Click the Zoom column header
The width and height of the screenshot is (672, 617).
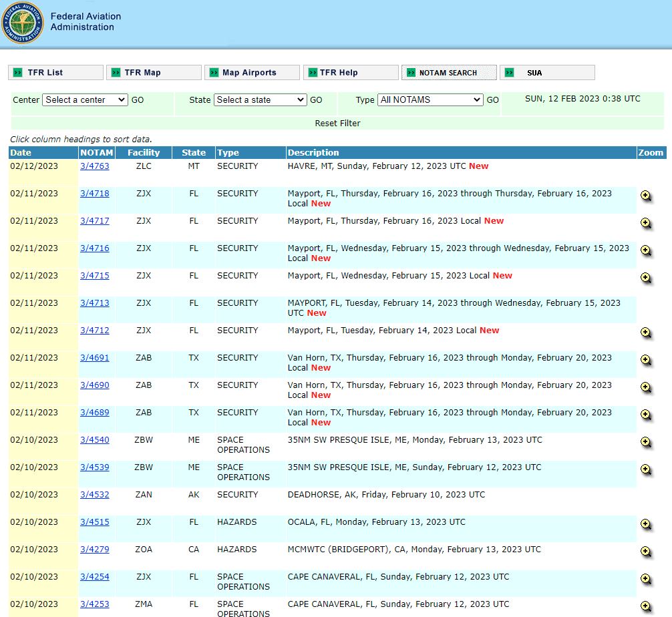point(651,152)
